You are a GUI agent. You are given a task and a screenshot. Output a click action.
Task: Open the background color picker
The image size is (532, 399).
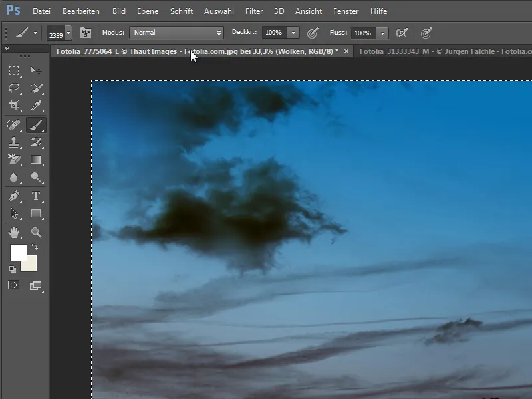31,266
